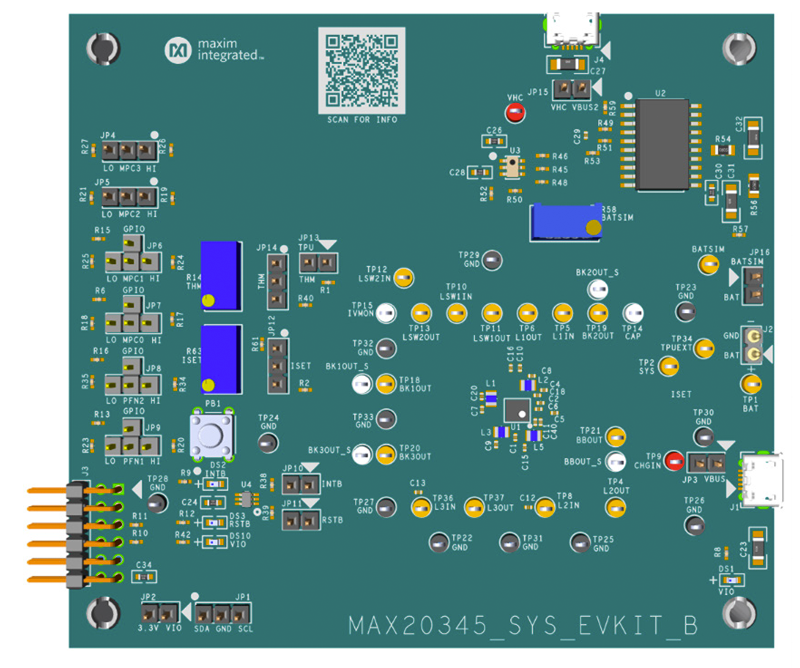Toggle the JP4 MPC3 jumper header
Screen dimensions: 800x668
(127, 151)
